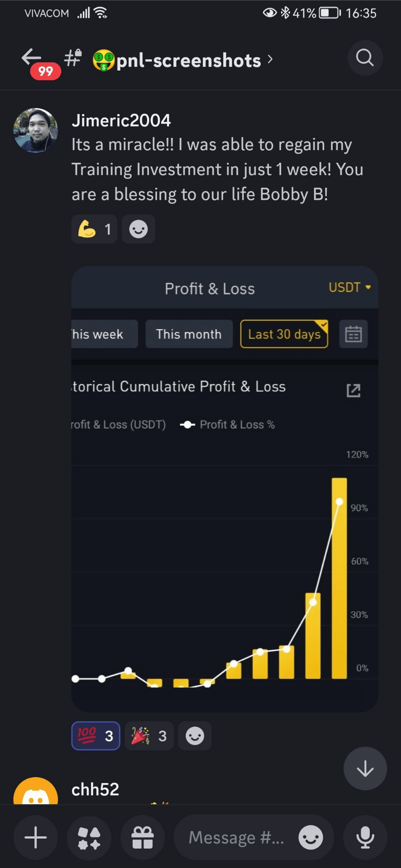This screenshot has height=868, width=401.
Task: Toggle the party popper reaction
Action: click(x=149, y=736)
